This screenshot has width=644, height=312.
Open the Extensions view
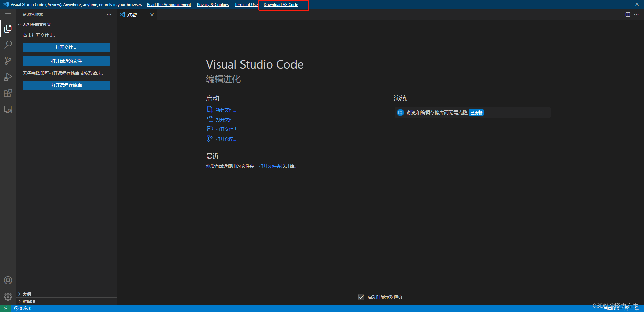pyautogui.click(x=8, y=93)
